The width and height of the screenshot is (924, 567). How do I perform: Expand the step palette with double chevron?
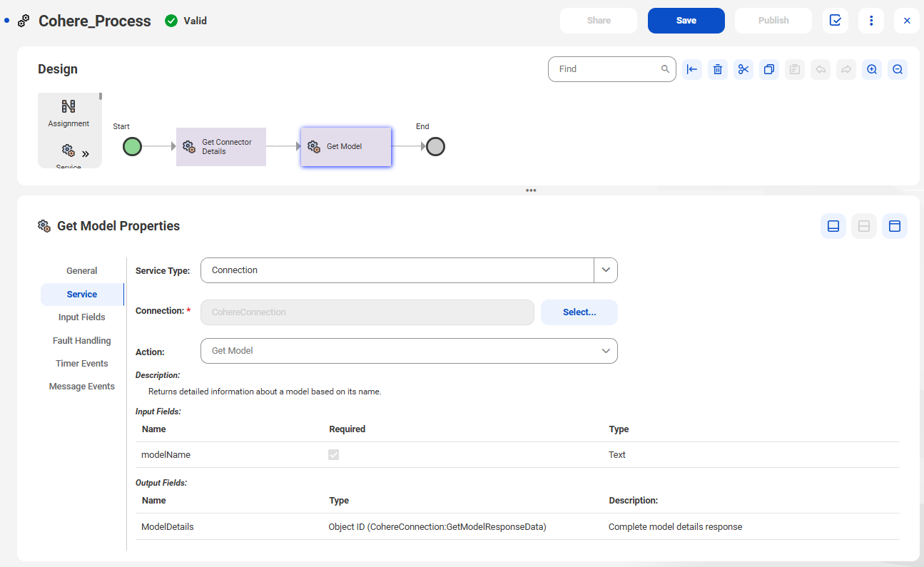click(x=86, y=153)
